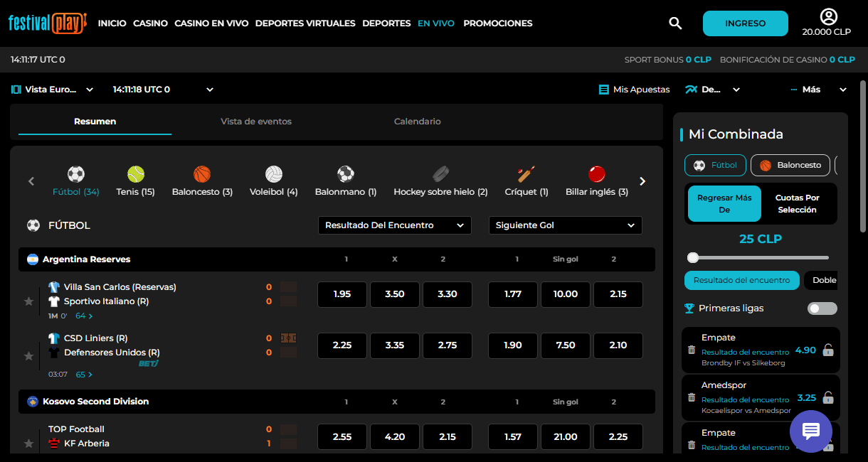
Task: Open the live chat bubble icon
Action: [x=811, y=431]
